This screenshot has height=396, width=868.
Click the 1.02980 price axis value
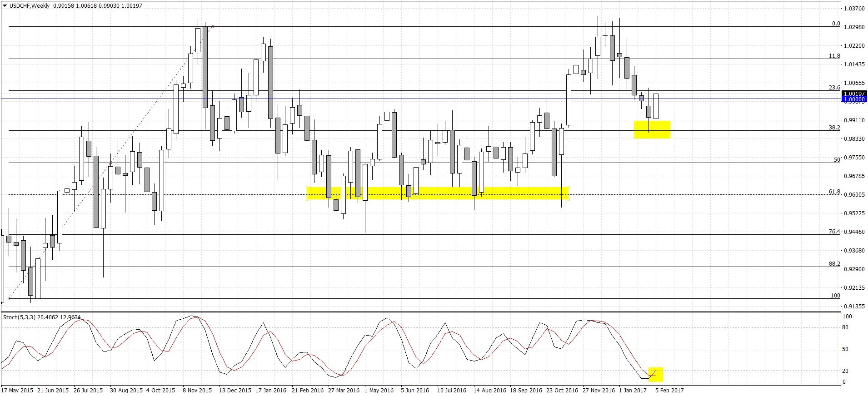coord(854,27)
